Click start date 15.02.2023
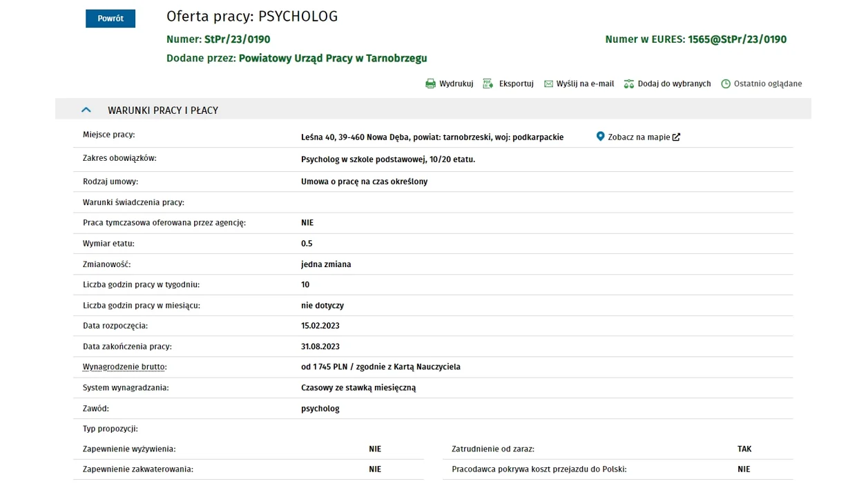Viewport: 868px width, 497px height. click(320, 326)
